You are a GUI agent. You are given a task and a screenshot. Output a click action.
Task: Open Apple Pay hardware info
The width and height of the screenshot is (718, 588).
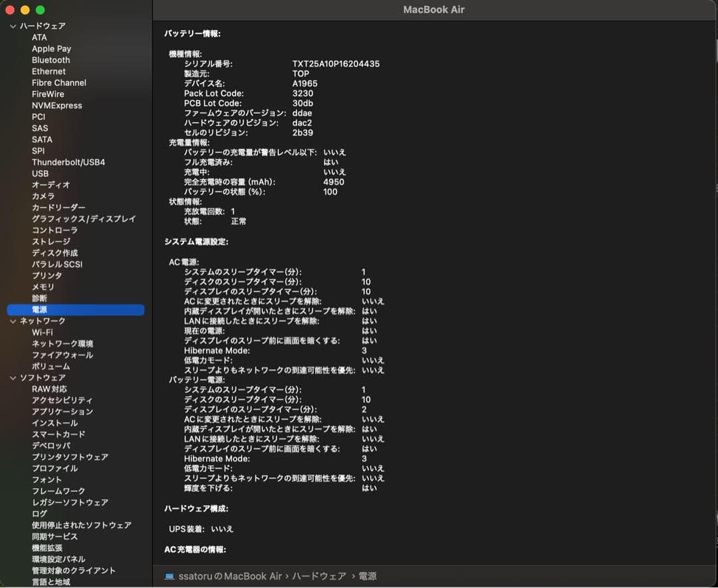(x=51, y=49)
